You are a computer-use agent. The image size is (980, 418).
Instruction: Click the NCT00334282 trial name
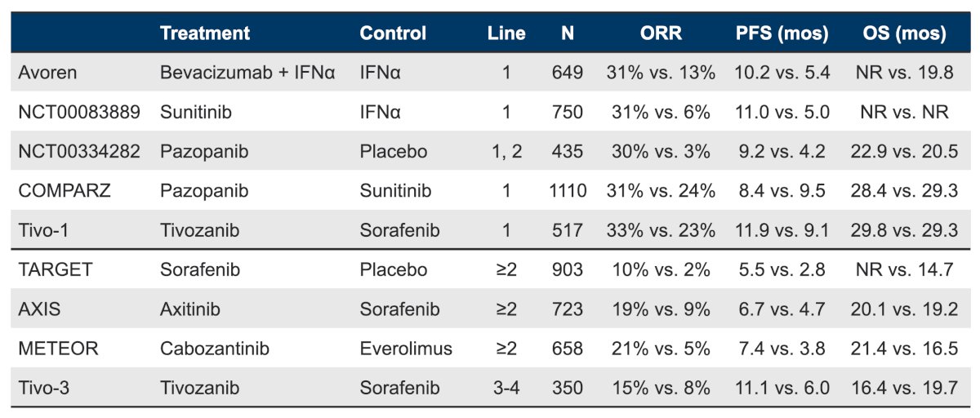point(78,151)
